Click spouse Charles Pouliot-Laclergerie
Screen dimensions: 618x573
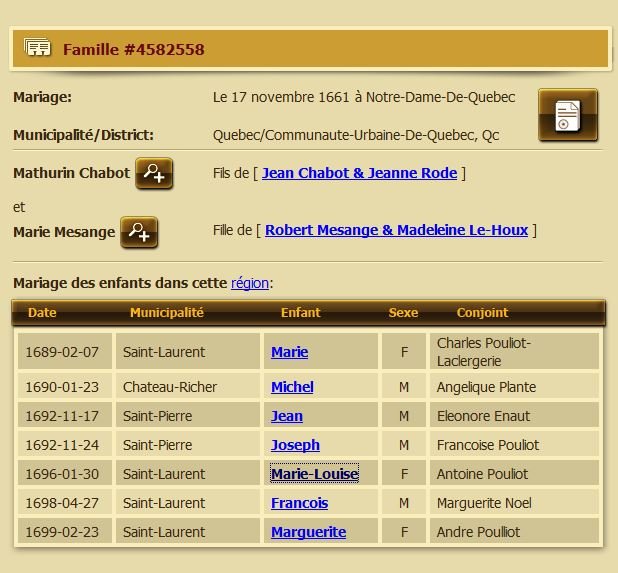[x=514, y=352]
